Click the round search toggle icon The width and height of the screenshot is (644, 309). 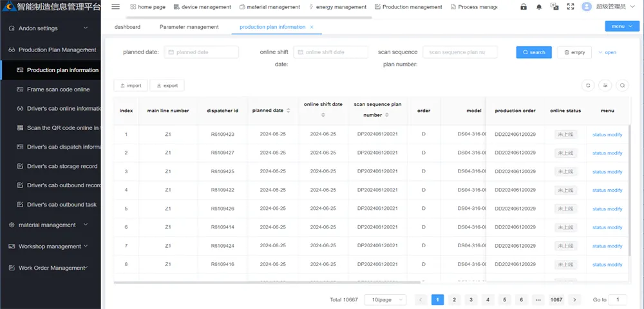pos(623,86)
